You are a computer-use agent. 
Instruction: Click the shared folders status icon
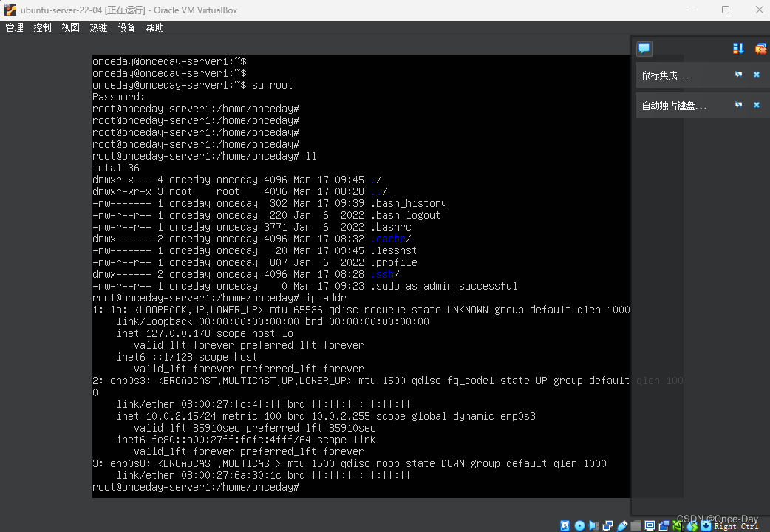(x=636, y=525)
